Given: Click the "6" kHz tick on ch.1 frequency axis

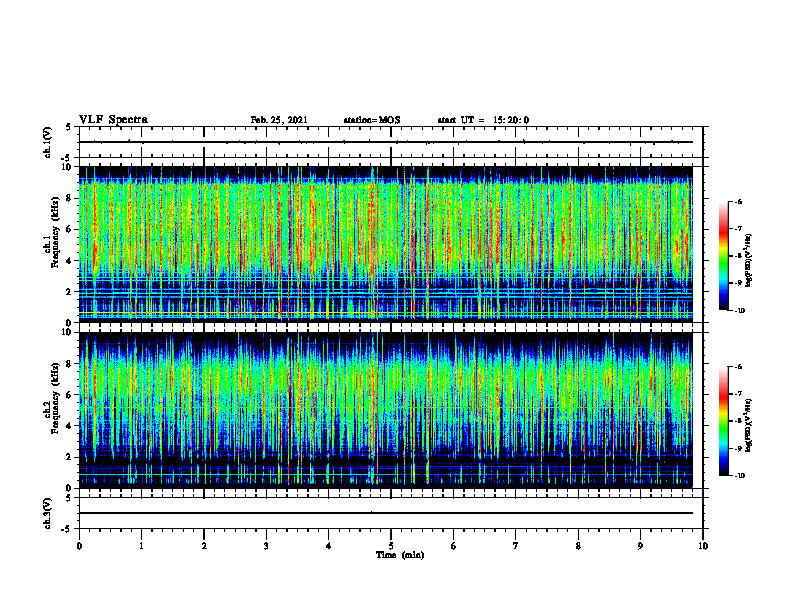Looking at the screenshot, I should click(70, 229).
